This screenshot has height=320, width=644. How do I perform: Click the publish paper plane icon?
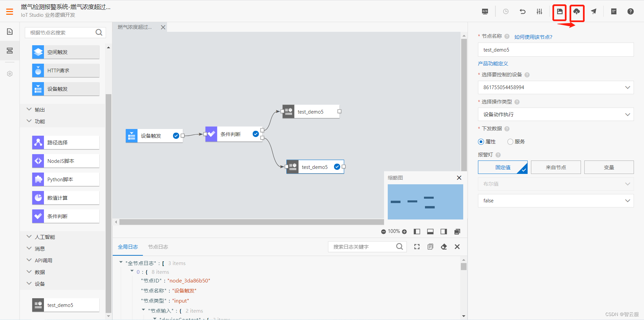(594, 12)
